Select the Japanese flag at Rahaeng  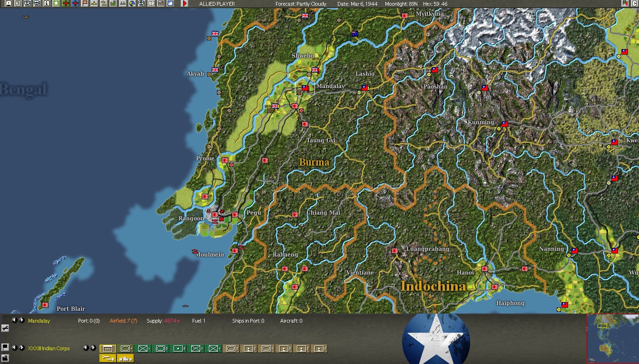pyautogui.click(x=285, y=269)
